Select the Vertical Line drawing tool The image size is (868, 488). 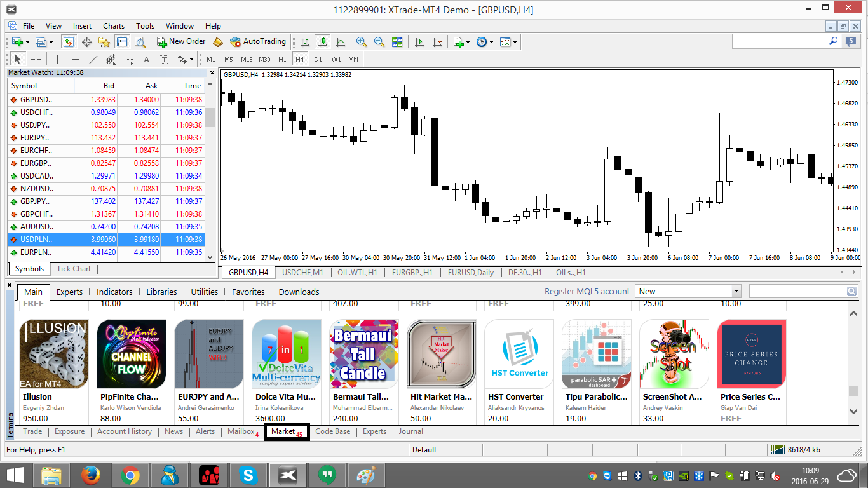[x=58, y=60]
